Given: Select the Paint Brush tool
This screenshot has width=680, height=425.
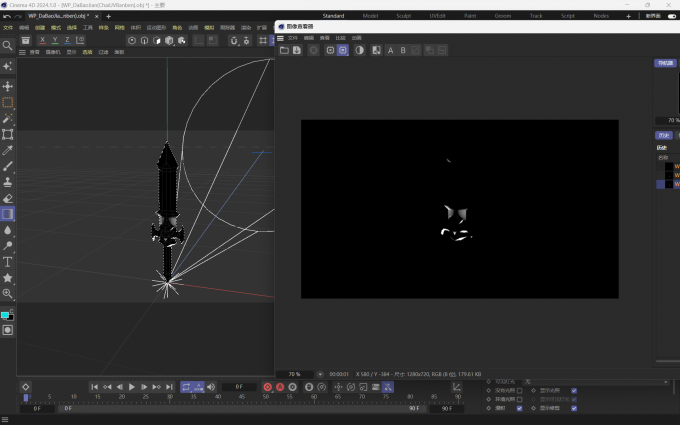Looking at the screenshot, I should pos(7,167).
